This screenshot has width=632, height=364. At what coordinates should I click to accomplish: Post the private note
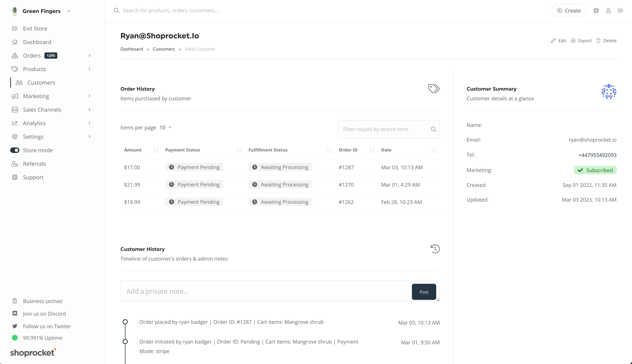[x=424, y=292]
